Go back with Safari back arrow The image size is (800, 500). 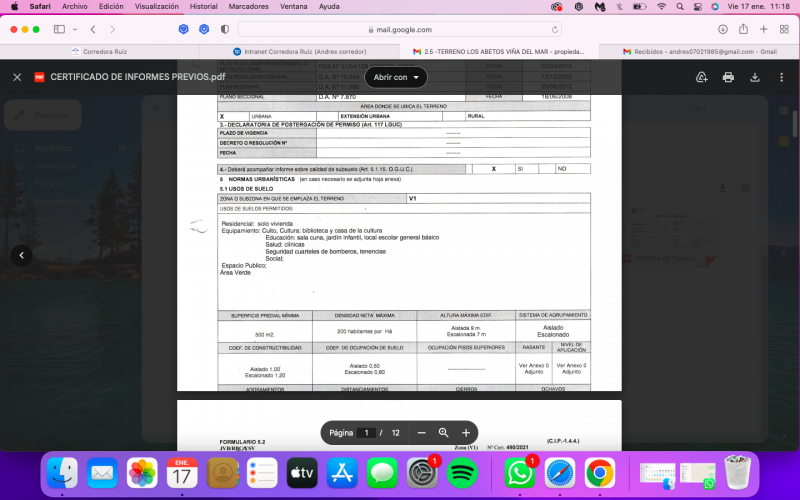tap(93, 29)
